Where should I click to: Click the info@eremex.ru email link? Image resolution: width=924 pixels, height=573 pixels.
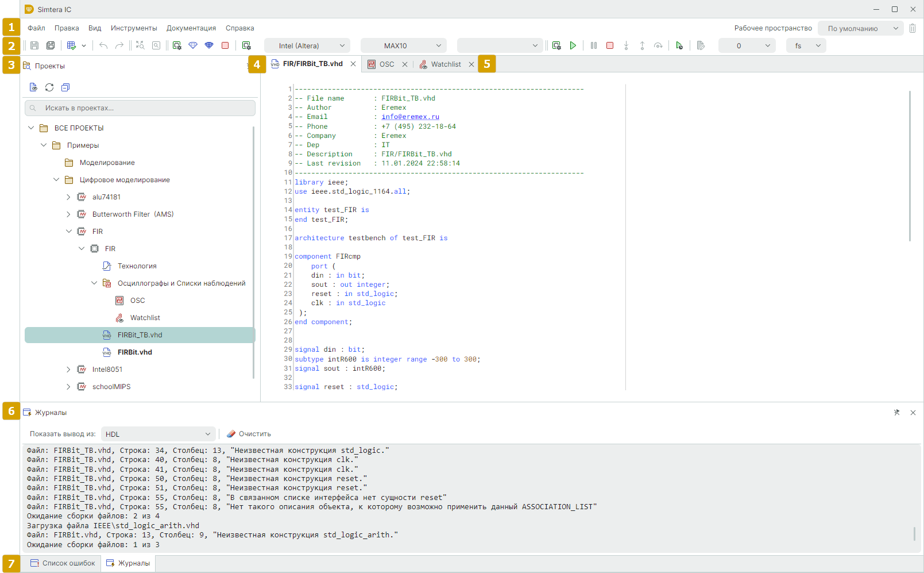coord(410,117)
